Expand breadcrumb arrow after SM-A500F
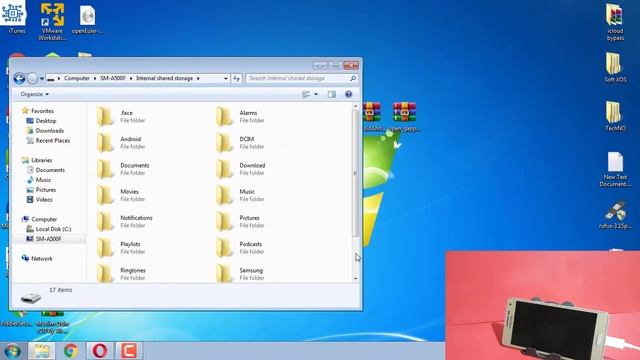This screenshot has width=640, height=360. click(x=131, y=78)
